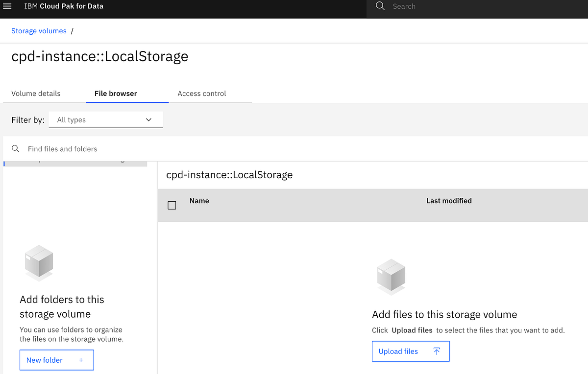Select the File browser tab

[x=115, y=93]
